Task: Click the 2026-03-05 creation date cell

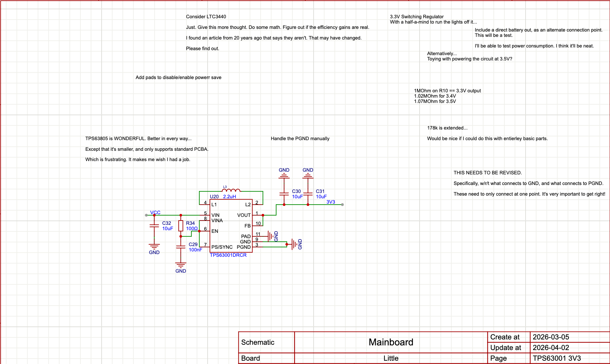Action: [570, 337]
